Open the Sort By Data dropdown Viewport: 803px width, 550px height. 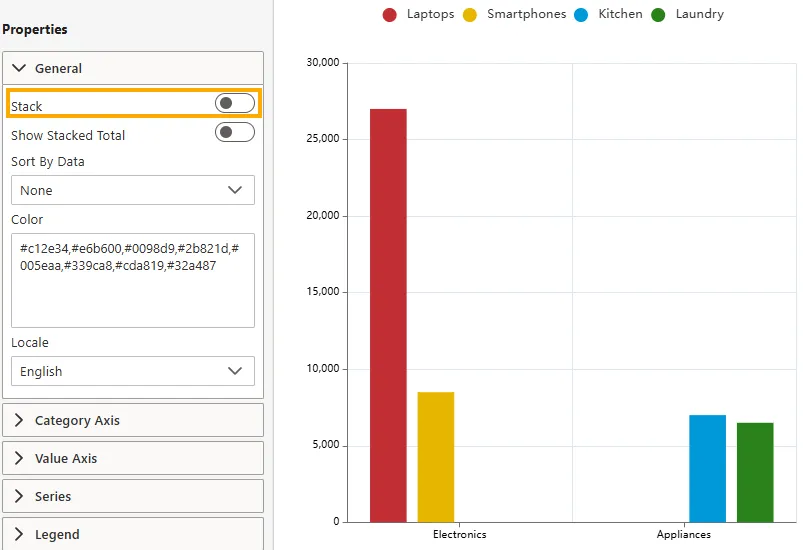133,190
